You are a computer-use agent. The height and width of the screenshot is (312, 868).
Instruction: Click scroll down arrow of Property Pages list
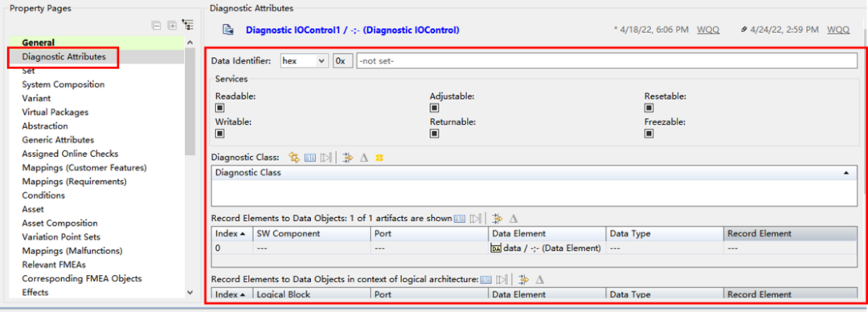(x=190, y=292)
